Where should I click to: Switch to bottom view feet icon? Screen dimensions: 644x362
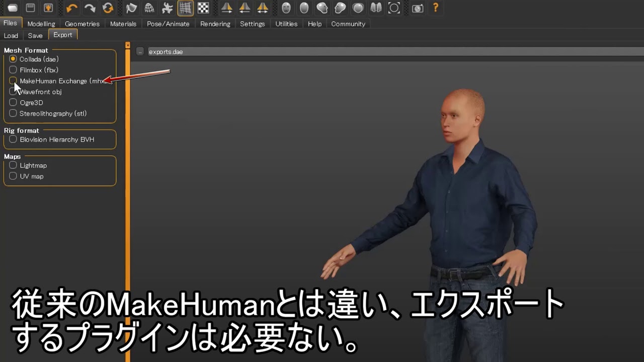pos(376,8)
